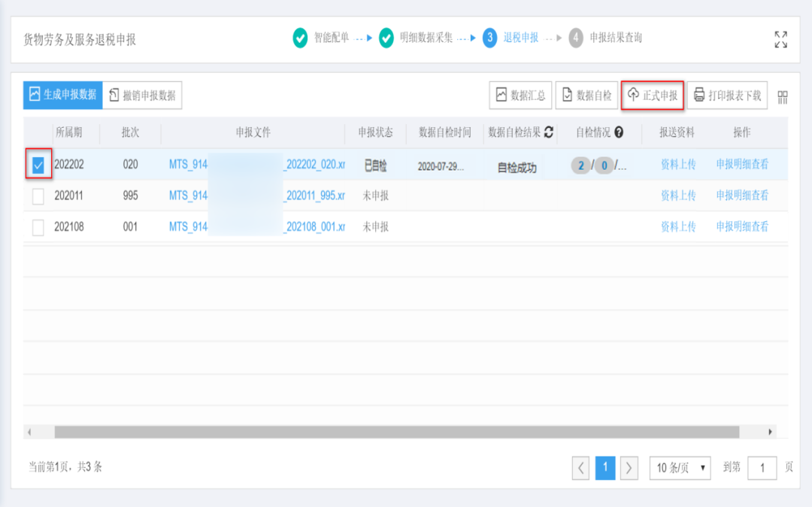Open the 10条/页 page size dropdown
Image resolution: width=812 pixels, height=507 pixels.
(x=679, y=467)
